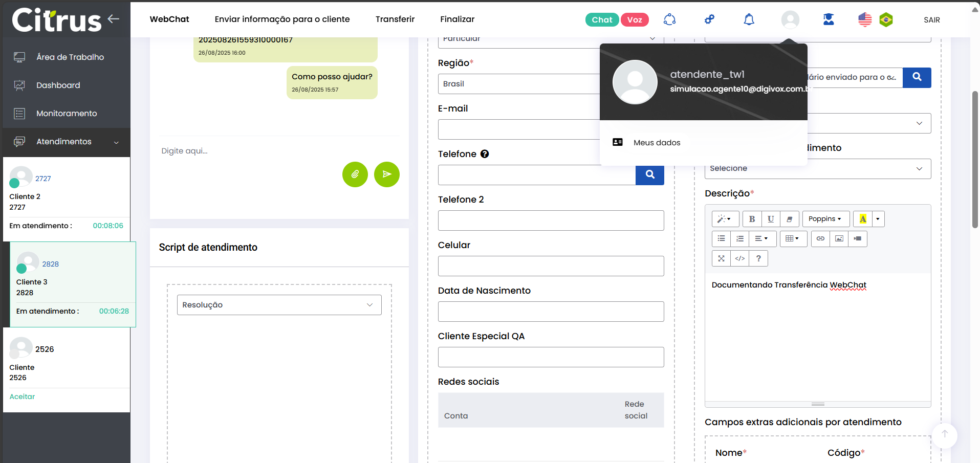Click the Digite aqui message input
The width and height of the screenshot is (980, 463).
pos(246,151)
